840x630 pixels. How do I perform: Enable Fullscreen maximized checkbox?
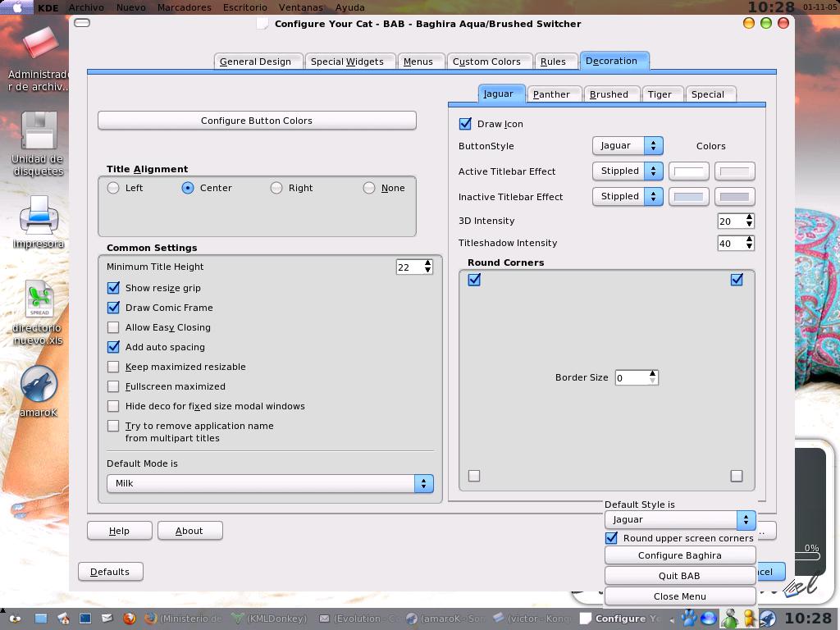(113, 387)
